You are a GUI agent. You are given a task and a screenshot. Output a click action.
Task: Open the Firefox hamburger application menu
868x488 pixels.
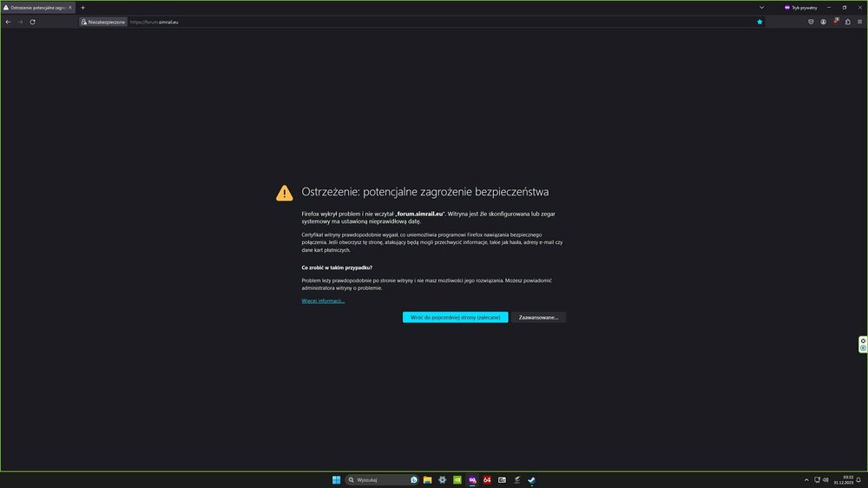[859, 23]
